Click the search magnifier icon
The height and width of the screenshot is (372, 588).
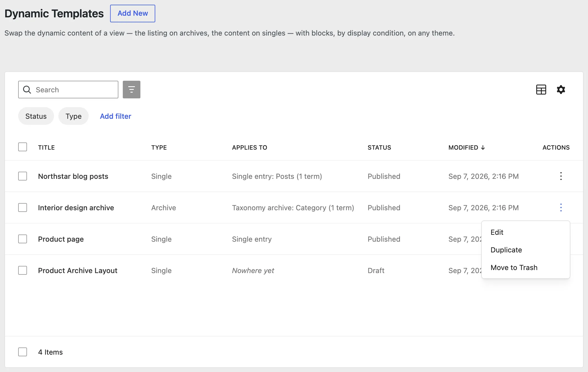click(27, 90)
